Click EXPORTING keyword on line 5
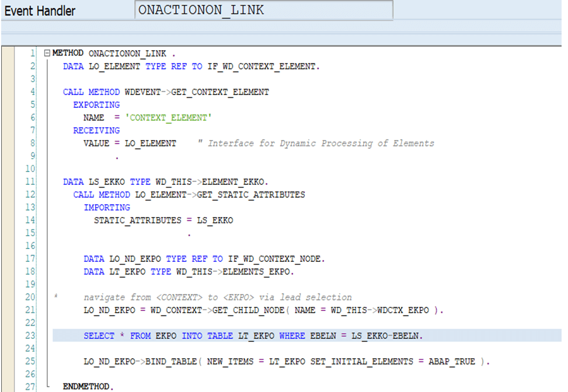This screenshot has width=568, height=392. point(96,104)
